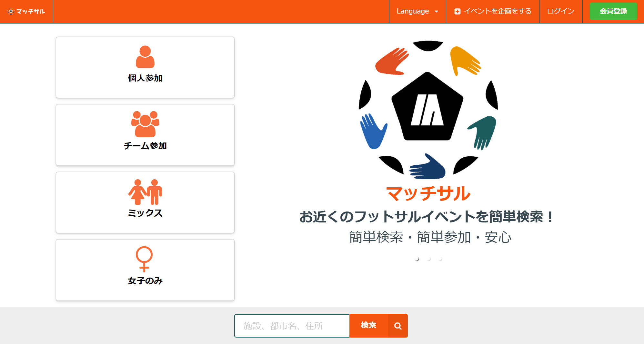Select the 女子のみ female symbol icon
This screenshot has width=644, height=344.
point(144,259)
